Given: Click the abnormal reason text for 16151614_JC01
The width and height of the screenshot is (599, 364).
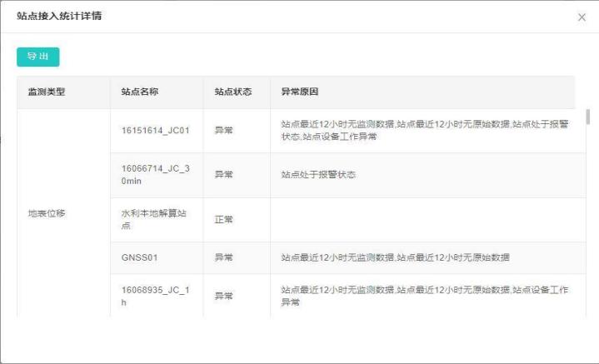Looking at the screenshot, I should coord(425,131).
